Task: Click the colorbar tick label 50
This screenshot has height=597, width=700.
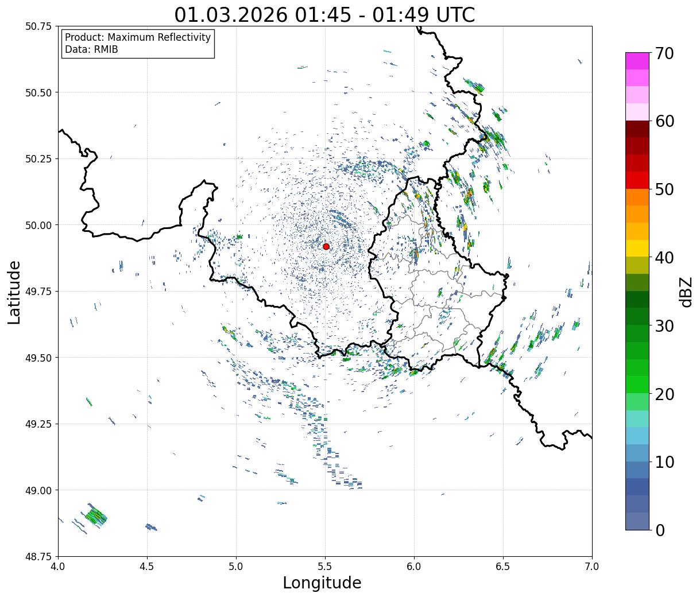Action: point(664,189)
